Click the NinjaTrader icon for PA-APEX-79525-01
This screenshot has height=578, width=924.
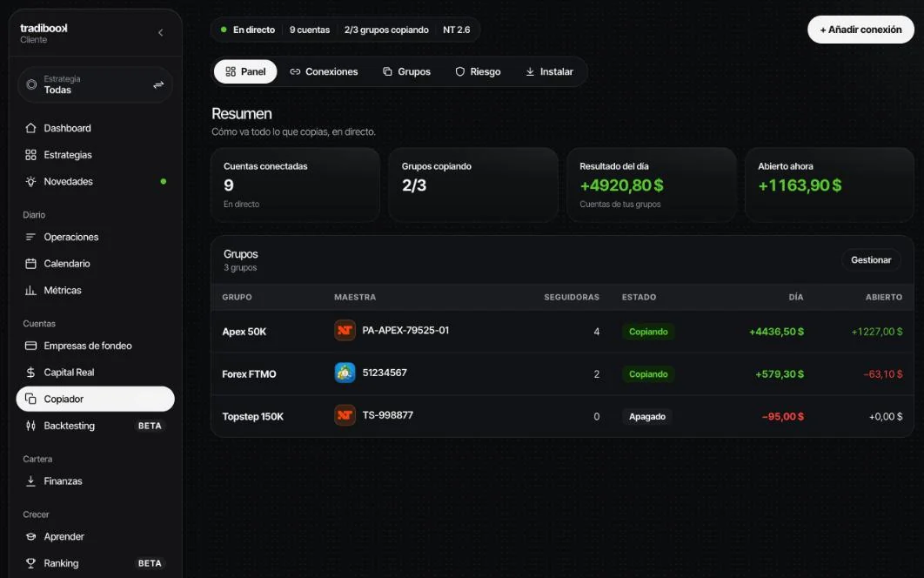pyautogui.click(x=345, y=330)
